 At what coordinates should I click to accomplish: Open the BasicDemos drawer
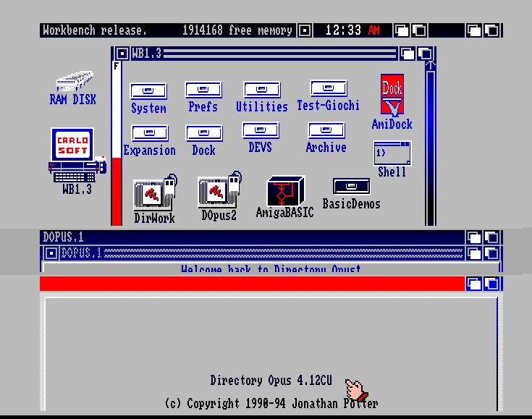tap(351, 187)
